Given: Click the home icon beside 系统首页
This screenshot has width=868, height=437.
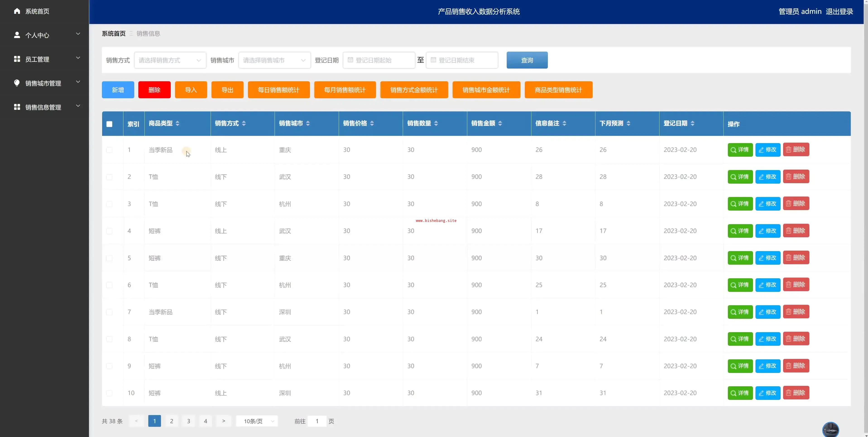Looking at the screenshot, I should click(x=17, y=11).
